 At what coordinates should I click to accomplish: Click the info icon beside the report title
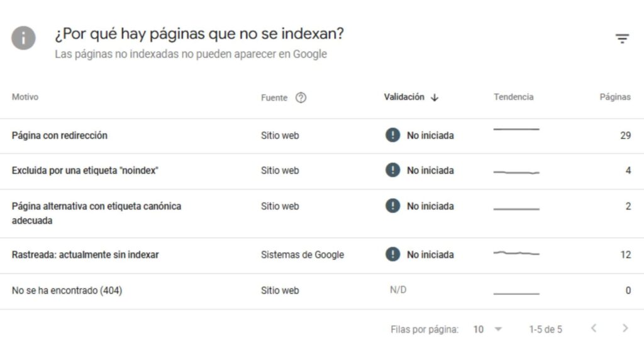click(x=23, y=39)
